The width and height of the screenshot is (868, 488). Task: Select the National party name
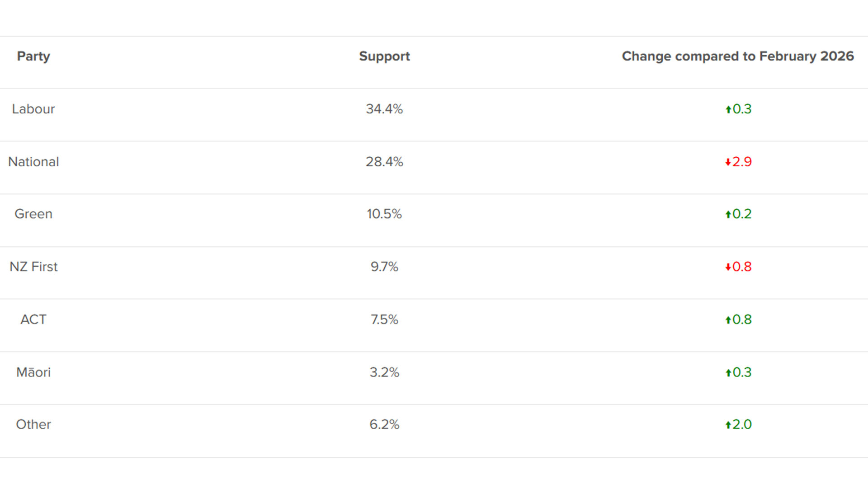33,162
